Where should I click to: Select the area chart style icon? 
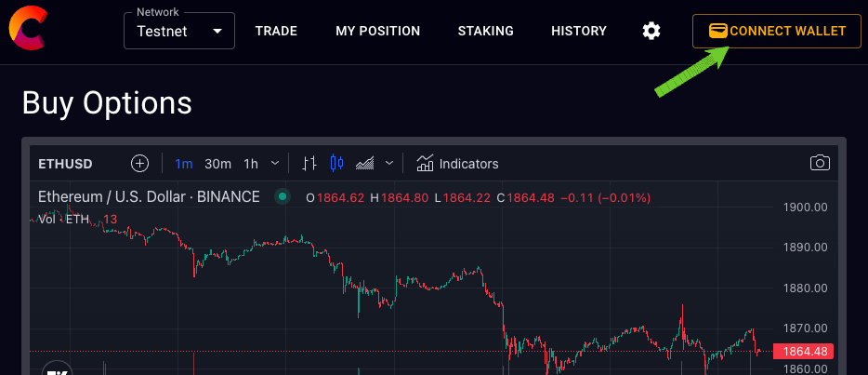365,164
